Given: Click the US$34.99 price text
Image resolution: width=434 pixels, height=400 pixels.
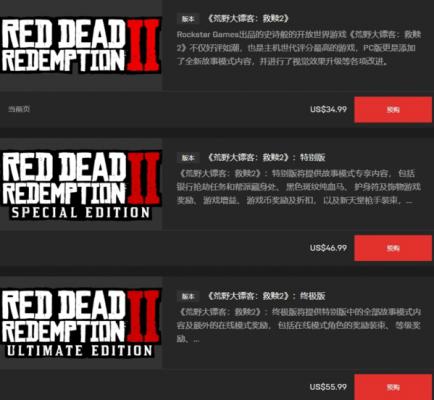Looking at the screenshot, I should pyautogui.click(x=328, y=109).
